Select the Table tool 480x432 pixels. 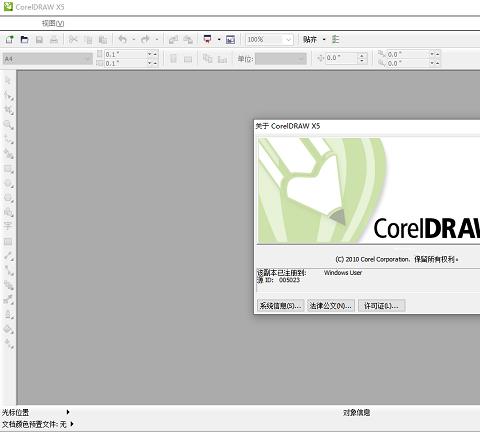[x=8, y=242]
